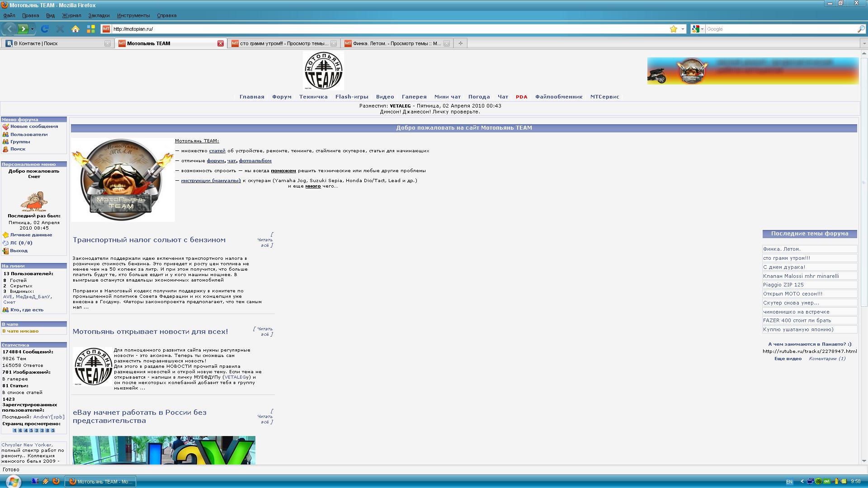Image resolution: width=868 pixels, height=488 pixels.
Task: Click the EN language indicator on taskbar
Action: (789, 482)
